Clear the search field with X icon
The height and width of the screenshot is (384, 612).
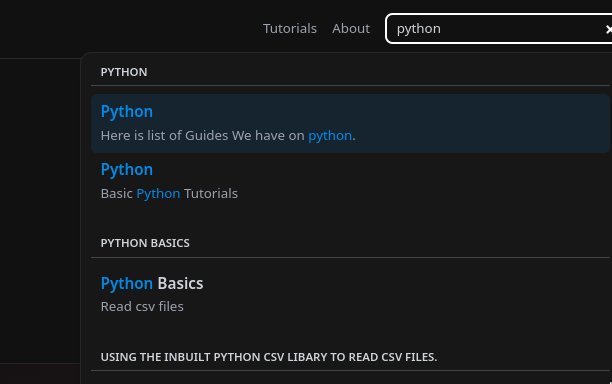(608, 29)
